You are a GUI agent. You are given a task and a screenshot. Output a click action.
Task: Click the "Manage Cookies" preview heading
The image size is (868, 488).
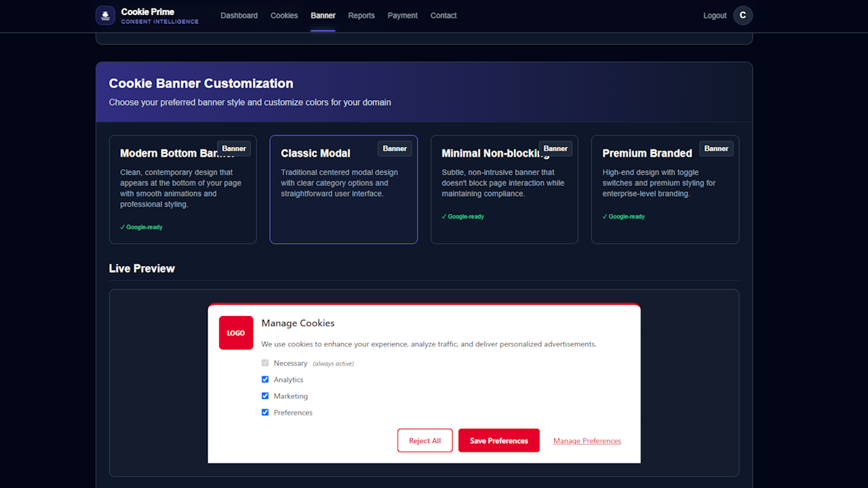point(298,323)
